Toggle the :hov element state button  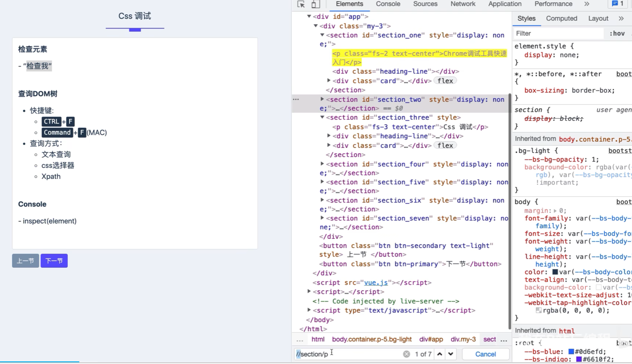click(617, 33)
